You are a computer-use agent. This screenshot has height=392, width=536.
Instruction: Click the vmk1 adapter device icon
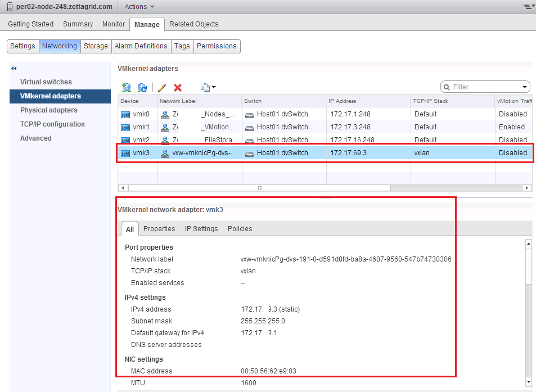pos(125,128)
